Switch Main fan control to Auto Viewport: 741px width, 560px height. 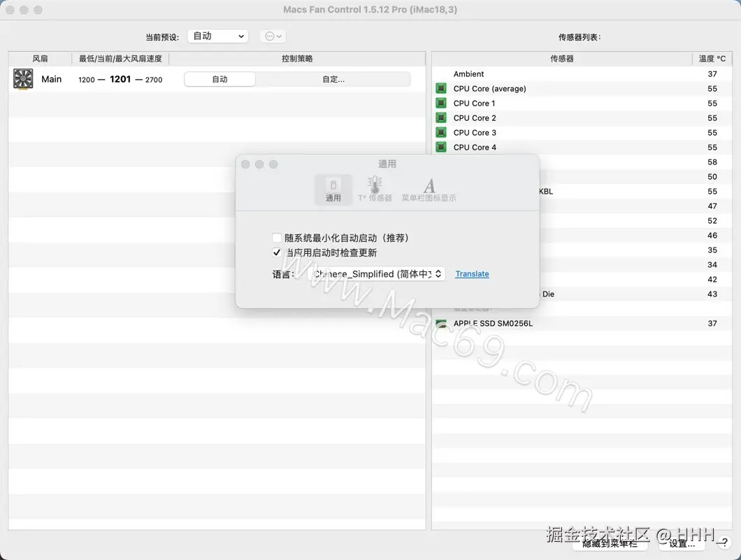point(220,80)
